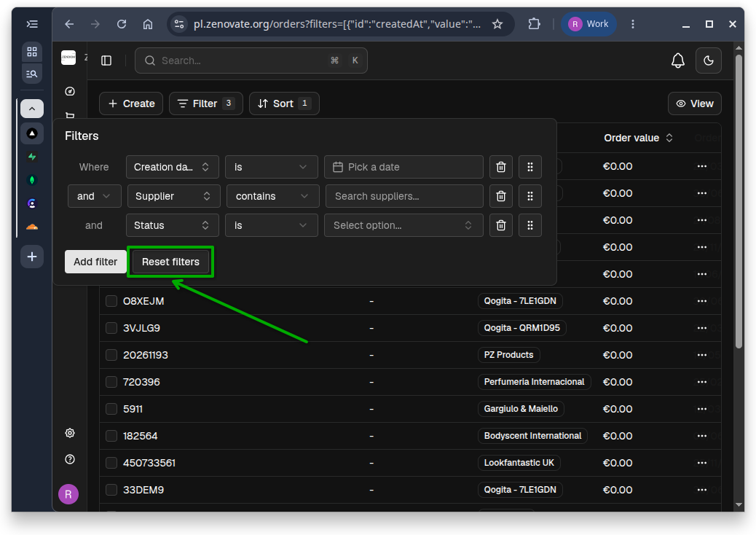Click the Reset filters button
The image size is (756, 535).
(170, 262)
